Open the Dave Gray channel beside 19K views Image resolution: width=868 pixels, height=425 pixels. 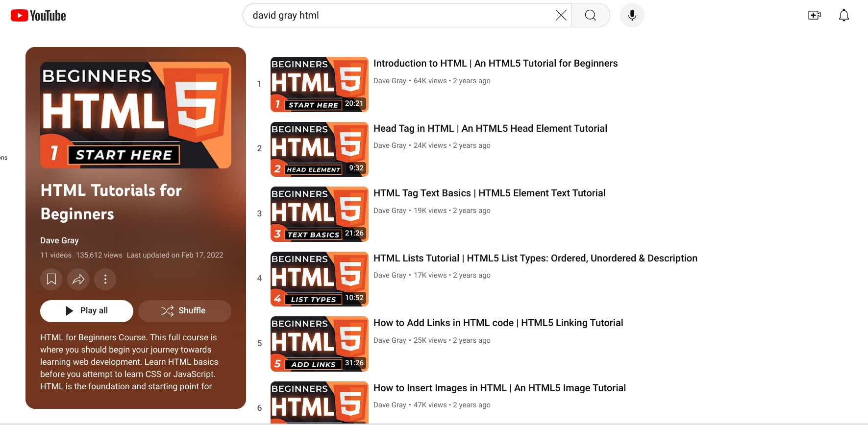(x=390, y=211)
